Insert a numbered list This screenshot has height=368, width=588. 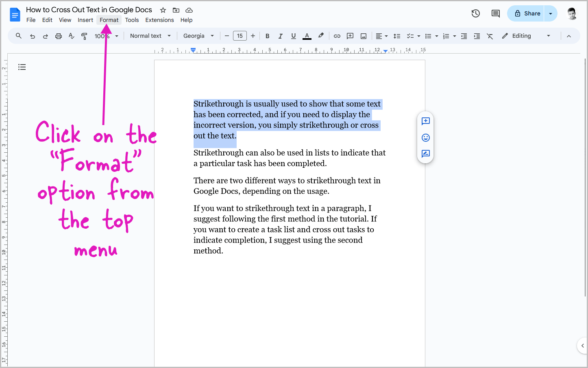click(x=446, y=36)
